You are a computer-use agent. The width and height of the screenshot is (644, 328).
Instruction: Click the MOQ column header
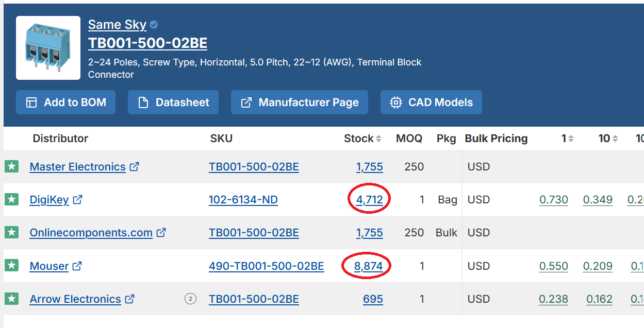click(x=409, y=139)
